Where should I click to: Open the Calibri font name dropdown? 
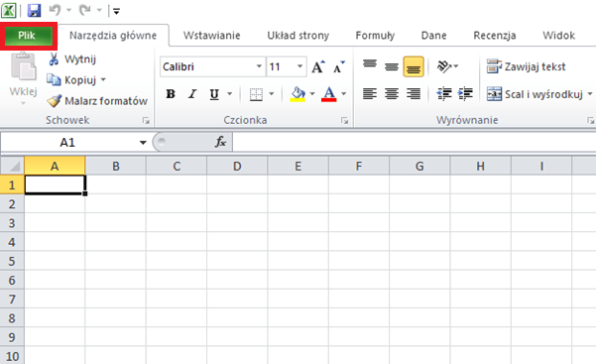[x=259, y=66]
